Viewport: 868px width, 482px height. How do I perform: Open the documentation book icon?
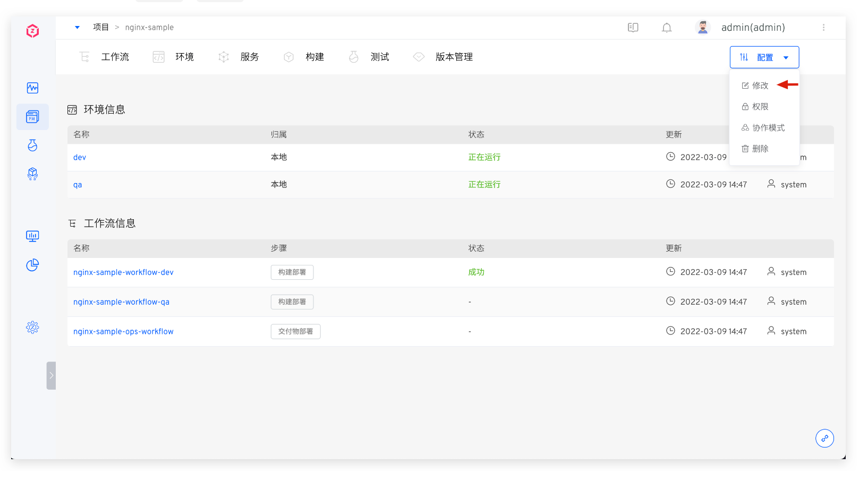click(633, 28)
